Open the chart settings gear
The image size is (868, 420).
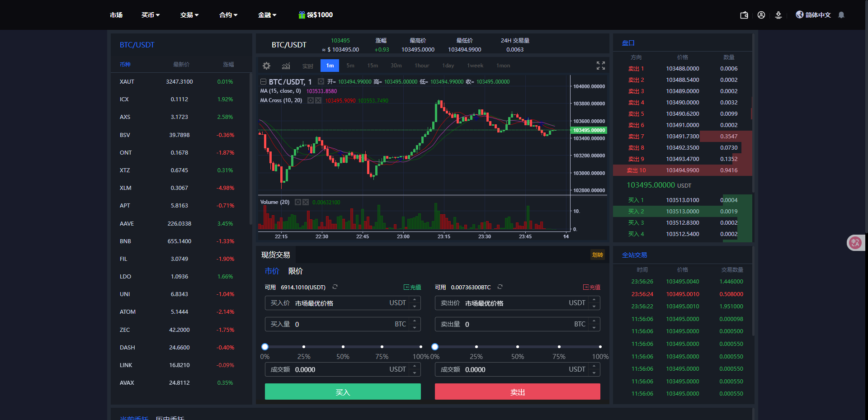(266, 66)
